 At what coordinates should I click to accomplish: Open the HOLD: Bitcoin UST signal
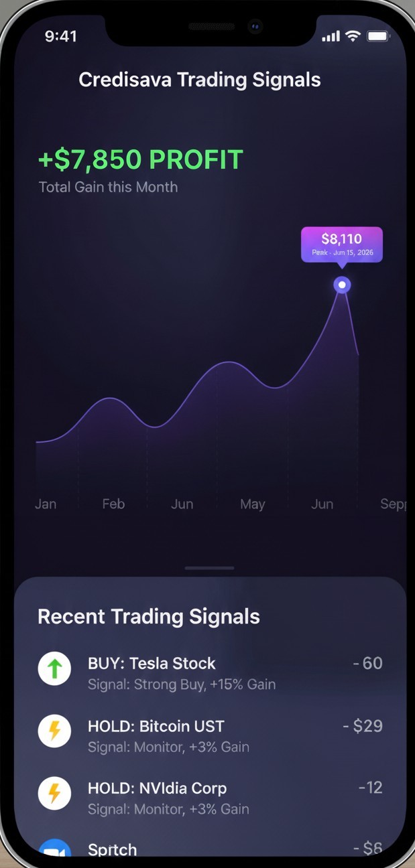pos(156,726)
